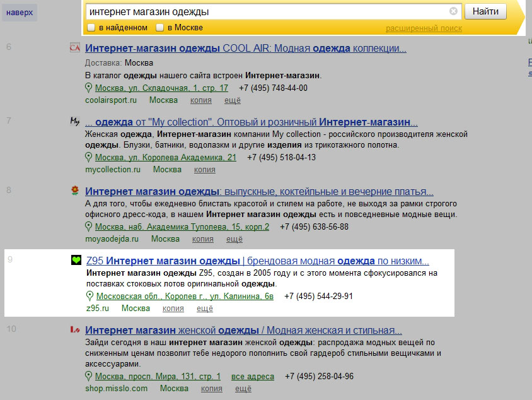Click map pin beside ул. Королева Академика address
This screenshot has height=400, width=532.
pos(88,157)
